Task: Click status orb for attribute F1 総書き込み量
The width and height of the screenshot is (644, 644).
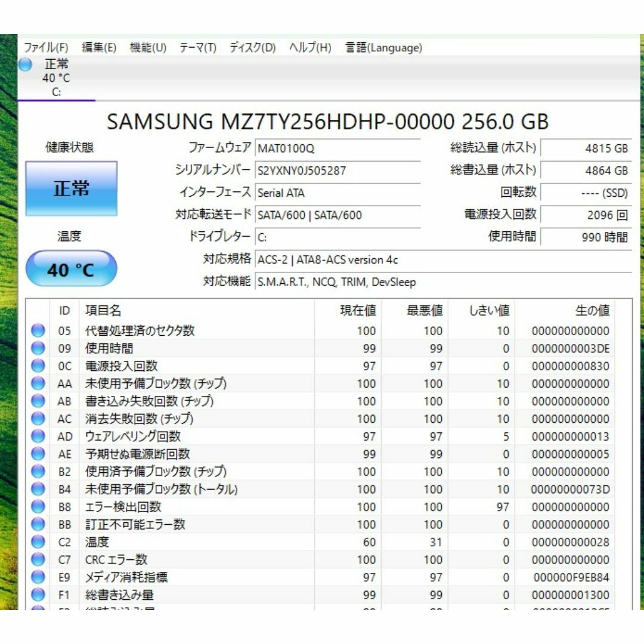Action: tap(38, 595)
